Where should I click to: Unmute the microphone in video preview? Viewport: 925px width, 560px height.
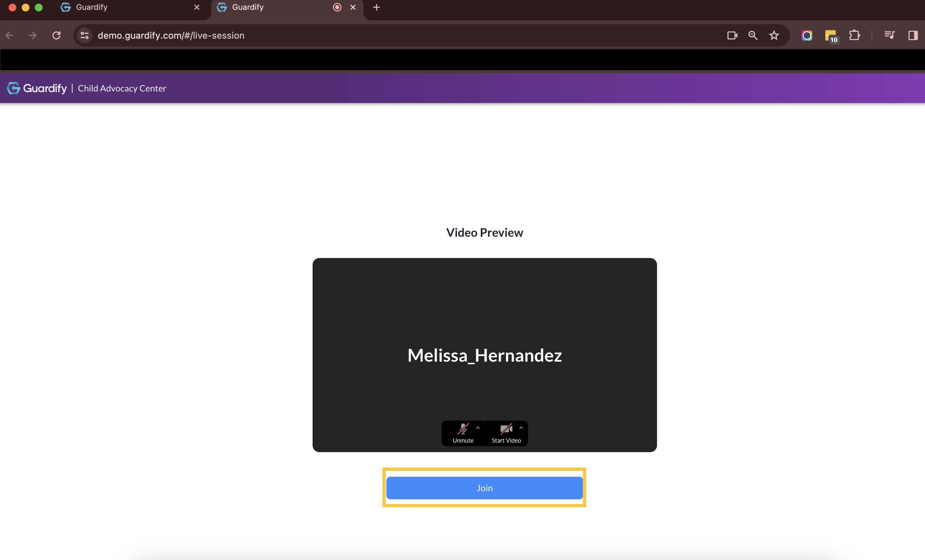pos(463,433)
